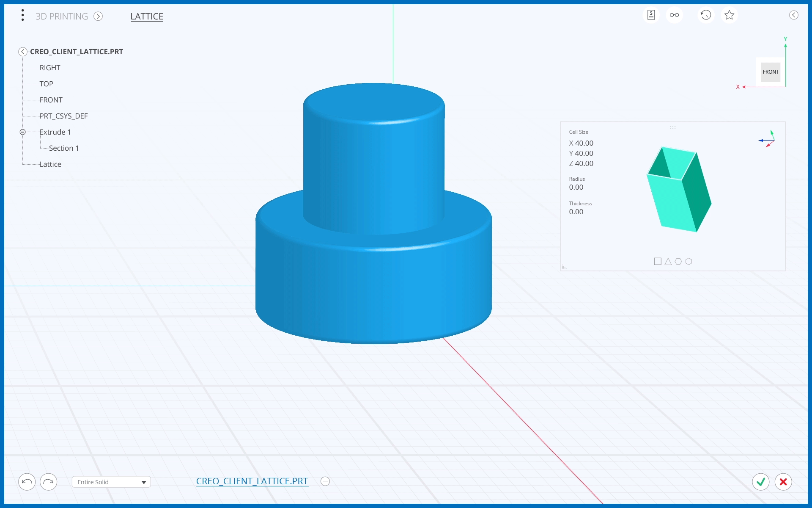Select the Lattice item in model tree

click(x=50, y=164)
